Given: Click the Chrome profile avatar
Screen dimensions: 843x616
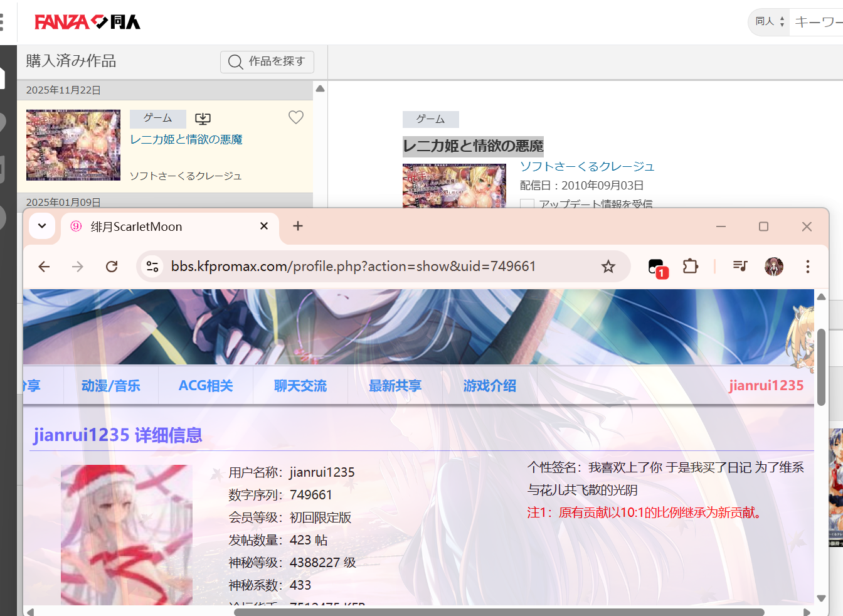Looking at the screenshot, I should 773,267.
